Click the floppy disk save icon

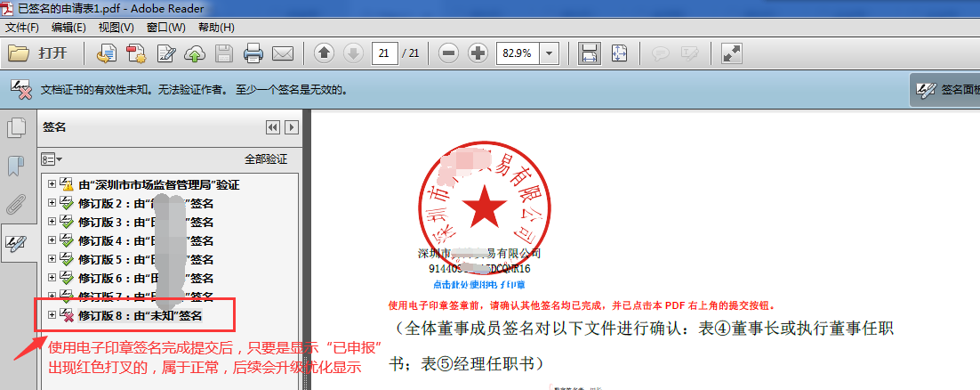click(224, 53)
